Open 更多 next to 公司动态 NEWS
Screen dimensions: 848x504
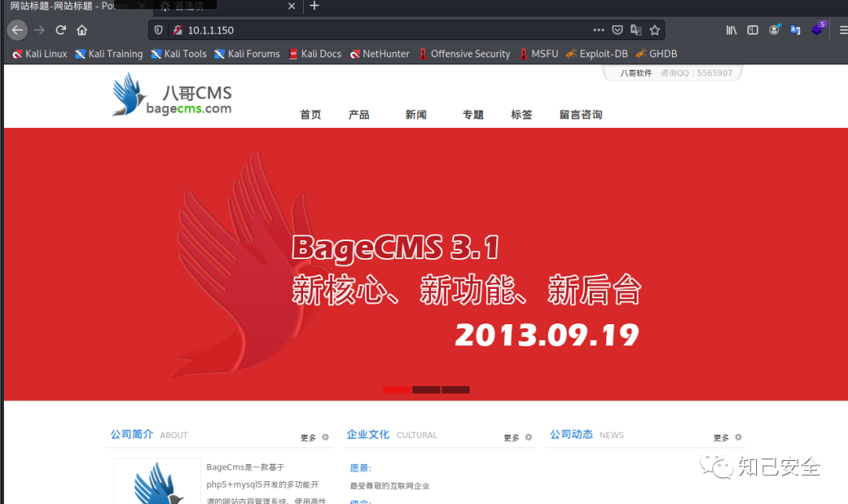pyautogui.click(x=721, y=437)
